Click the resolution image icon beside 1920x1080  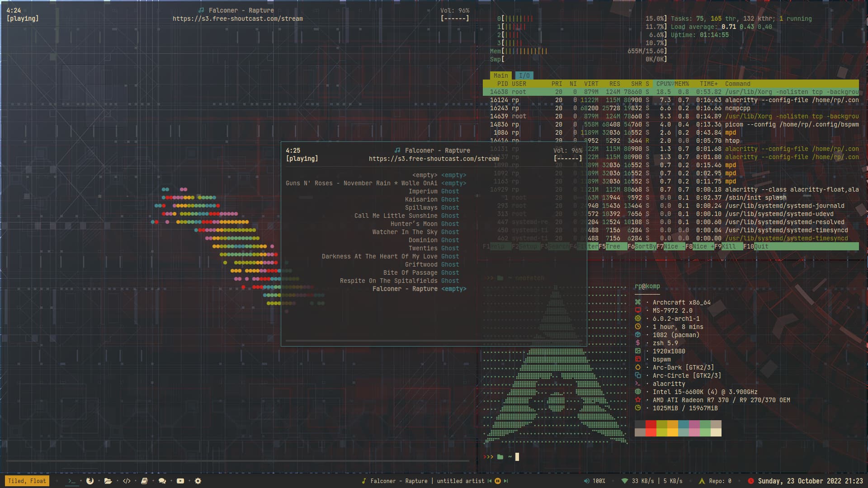pos(638,351)
